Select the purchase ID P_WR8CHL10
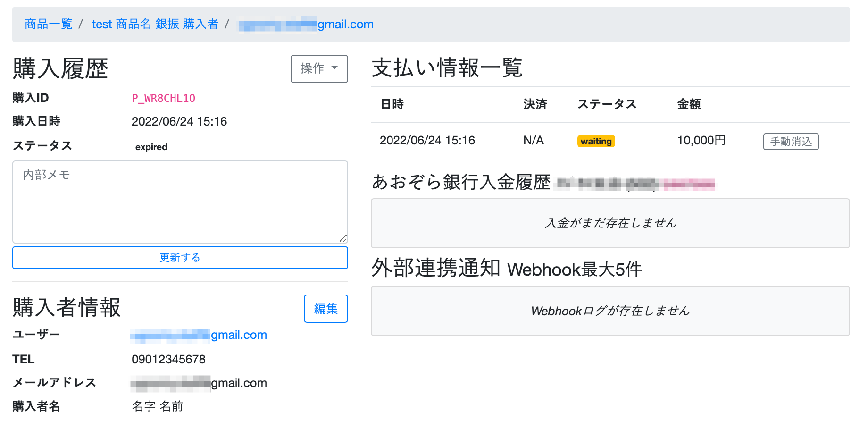Image resolution: width=868 pixels, height=438 pixels. tap(163, 98)
